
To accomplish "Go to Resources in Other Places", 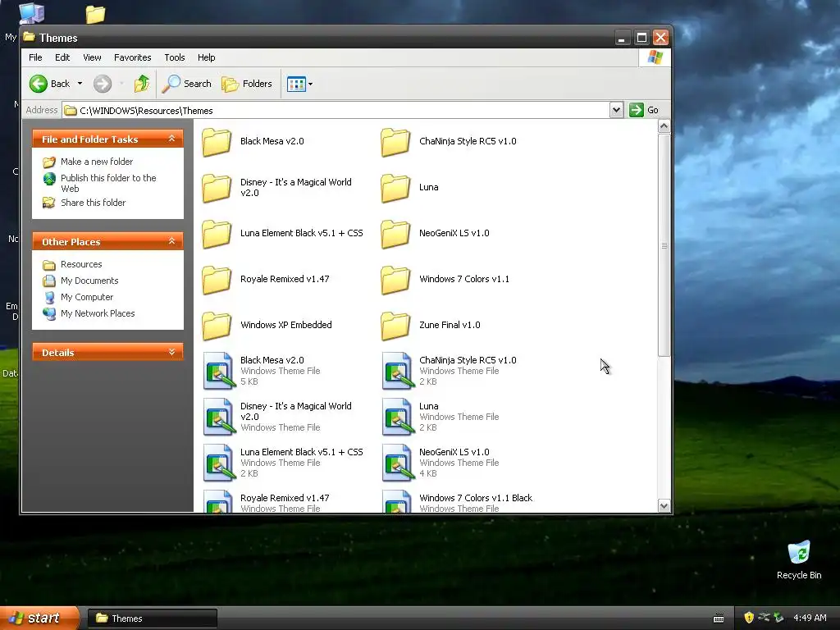I will click(x=81, y=264).
